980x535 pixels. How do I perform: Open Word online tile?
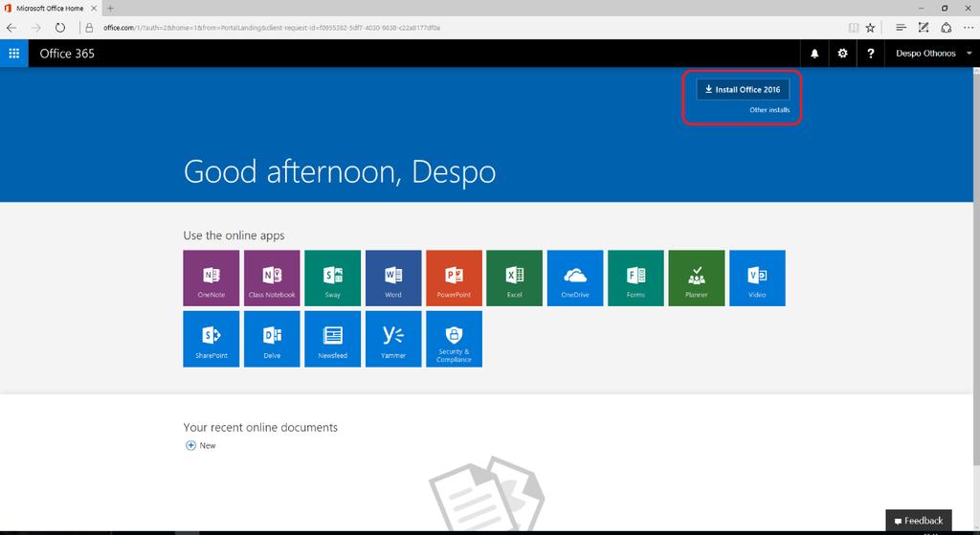pyautogui.click(x=393, y=279)
